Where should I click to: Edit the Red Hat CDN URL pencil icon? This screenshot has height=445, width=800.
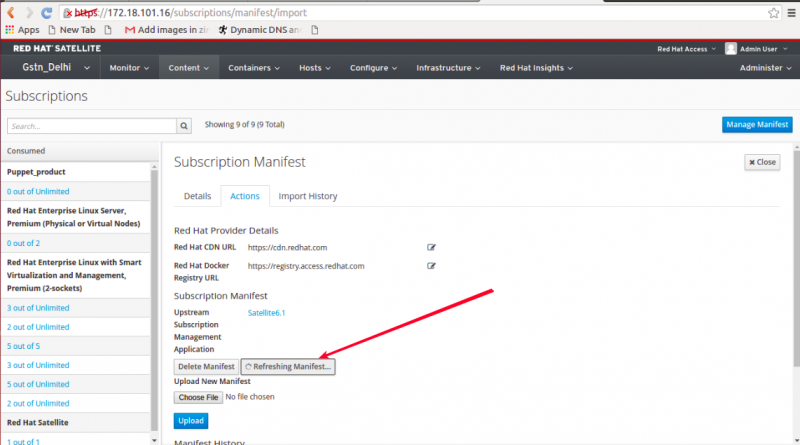tap(431, 248)
